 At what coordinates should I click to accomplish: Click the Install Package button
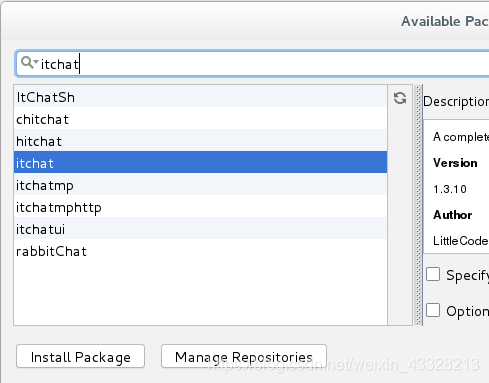tap(80, 356)
